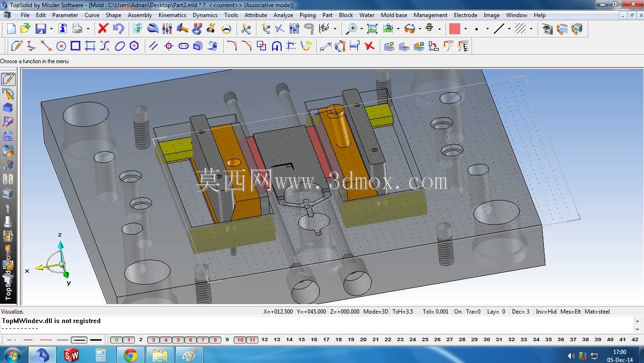Click the SolidWorks taskbar icon
The height and width of the screenshot is (363, 644).
point(71,355)
